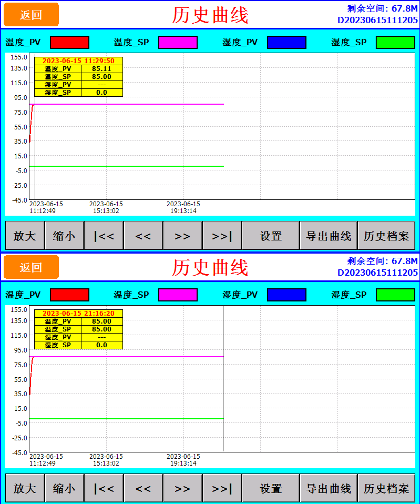Click D20230615111205 in the 11:29:50 screen
This screenshot has width=420, height=504.
tap(377, 20)
